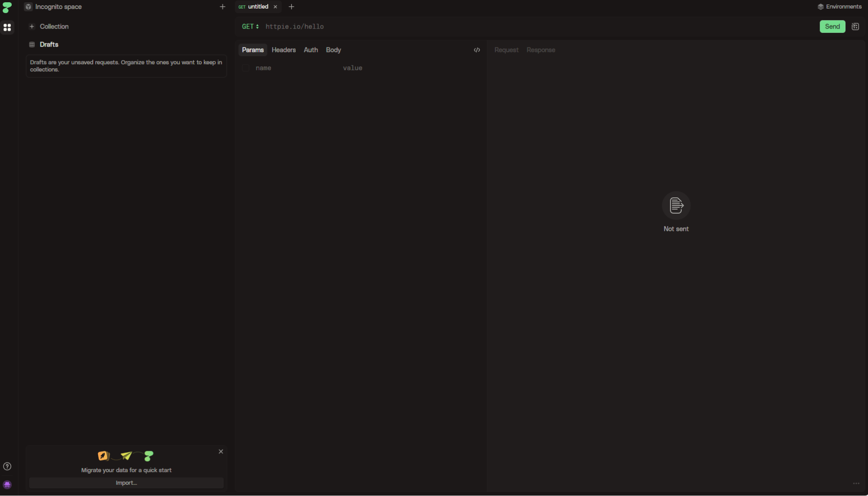Open a new request tab with plus
Image resolution: width=868 pixels, height=496 pixels.
point(291,7)
